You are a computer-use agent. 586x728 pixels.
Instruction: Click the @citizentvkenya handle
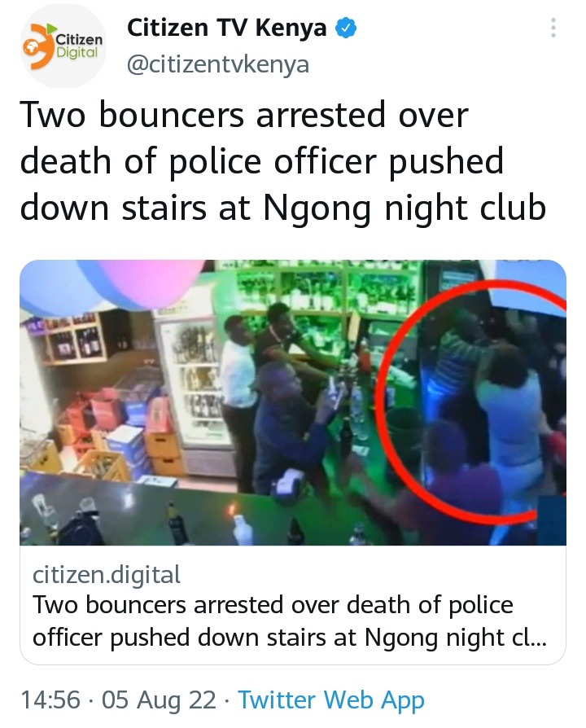218,64
